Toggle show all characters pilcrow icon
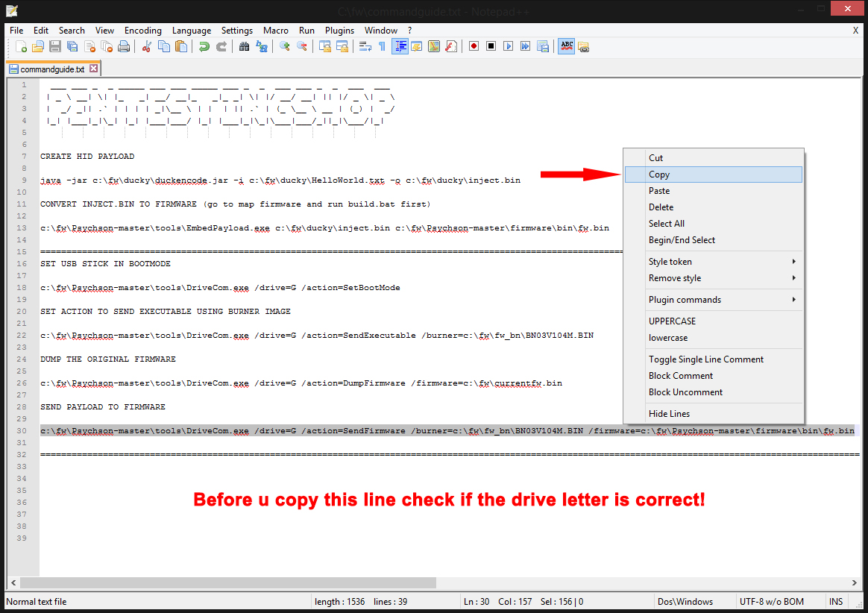 click(x=382, y=46)
